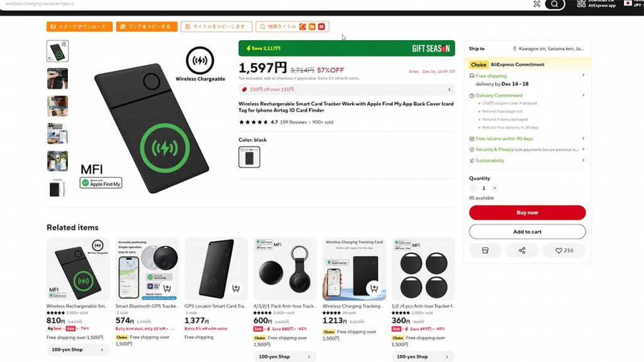This screenshot has width=644, height=362.
Task: Open the store icon button
Action: tap(485, 250)
